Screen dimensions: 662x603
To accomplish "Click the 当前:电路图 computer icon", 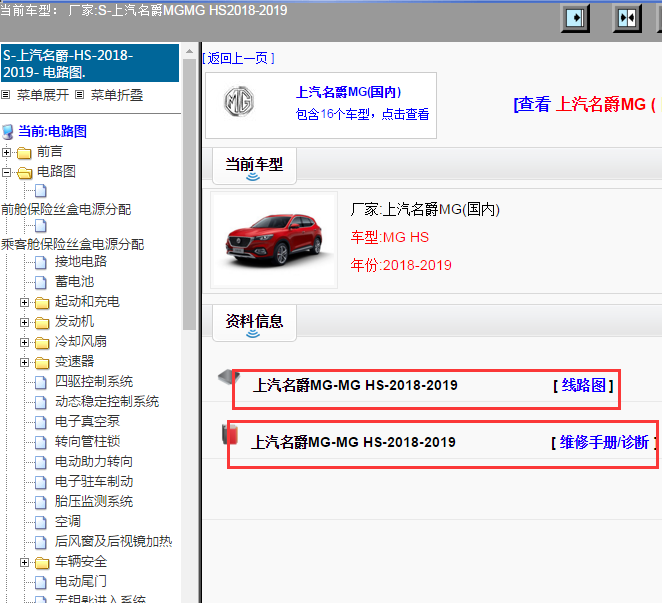I will (8, 132).
